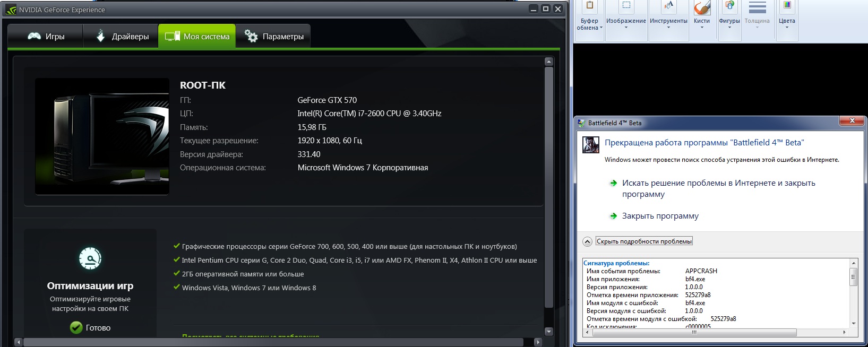Select the Моя система tab

197,36
